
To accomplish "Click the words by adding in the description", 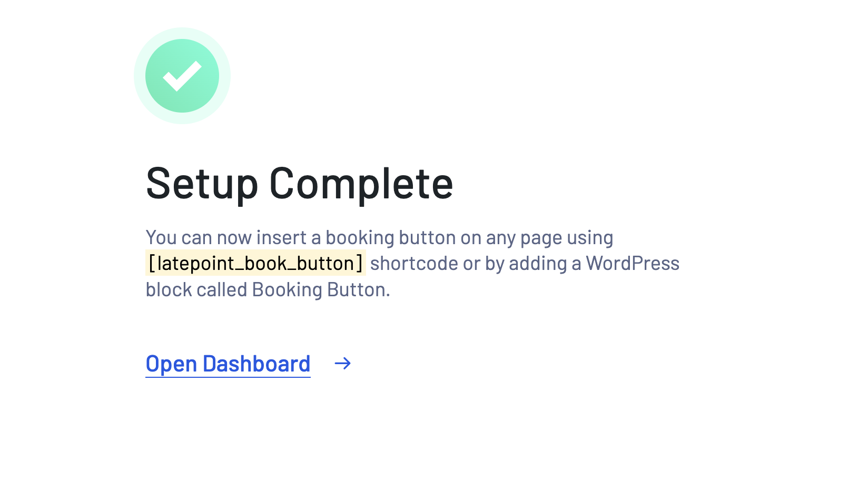I will [x=526, y=263].
